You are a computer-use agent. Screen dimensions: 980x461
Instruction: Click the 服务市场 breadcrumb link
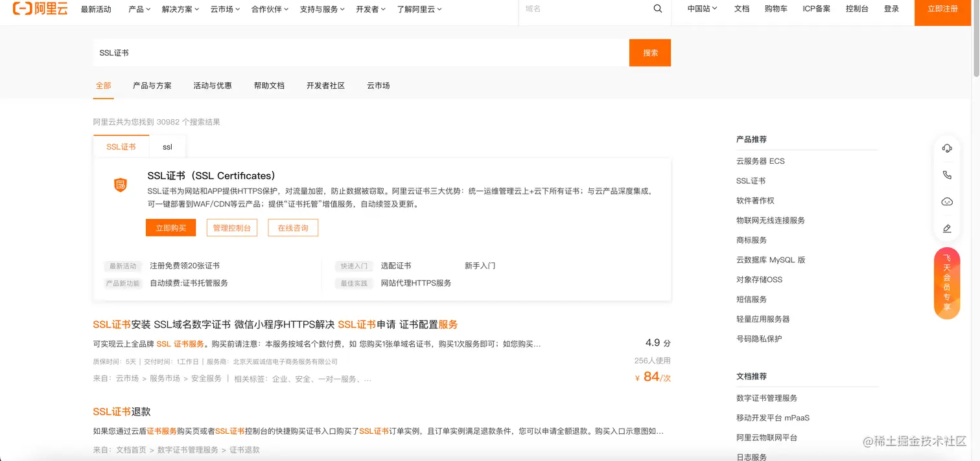(165, 378)
